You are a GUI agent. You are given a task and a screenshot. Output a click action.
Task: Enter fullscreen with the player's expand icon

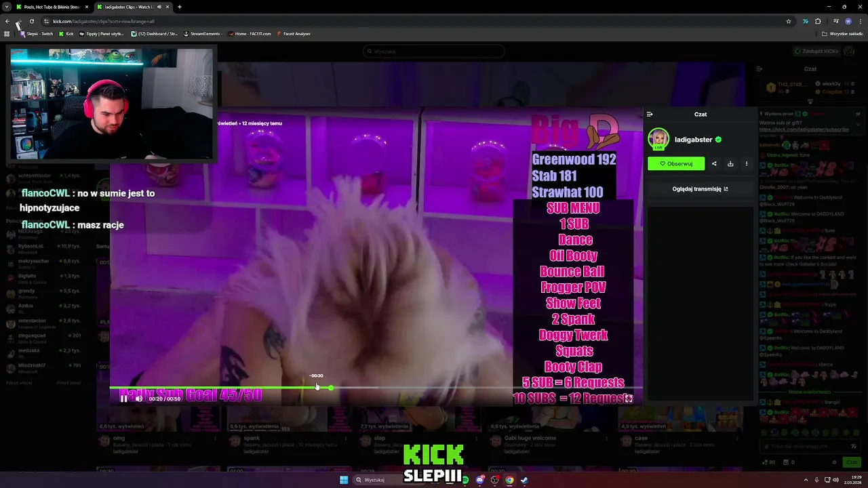click(x=629, y=399)
